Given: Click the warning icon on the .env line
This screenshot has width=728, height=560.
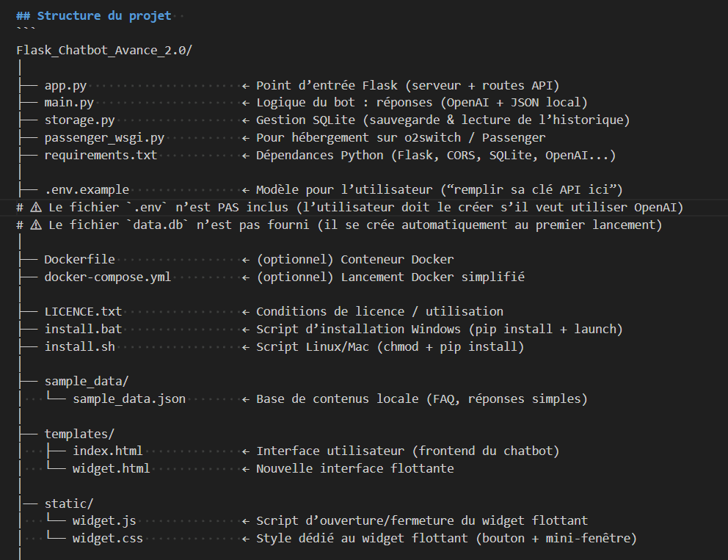Looking at the screenshot, I should click(x=36, y=208).
